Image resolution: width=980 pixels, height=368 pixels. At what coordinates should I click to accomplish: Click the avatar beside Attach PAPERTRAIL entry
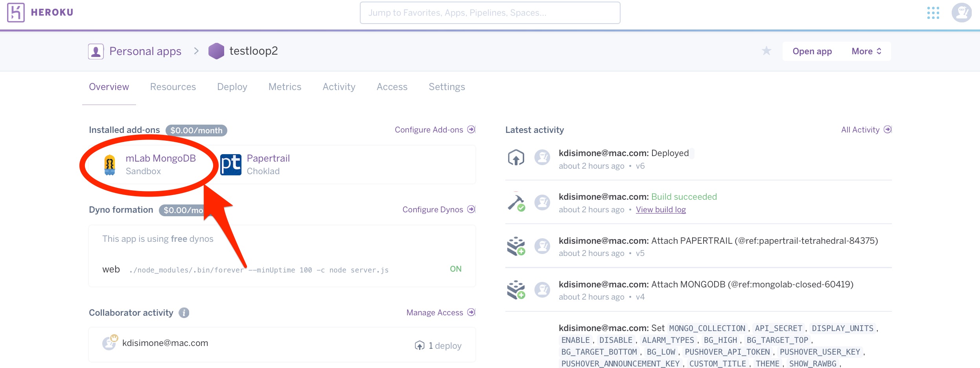tap(542, 246)
